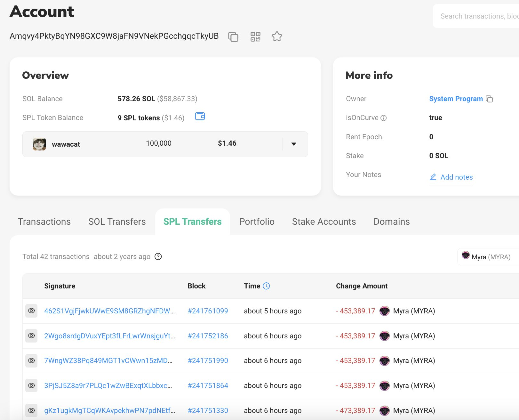Click help icon beside total transactions

(x=158, y=257)
